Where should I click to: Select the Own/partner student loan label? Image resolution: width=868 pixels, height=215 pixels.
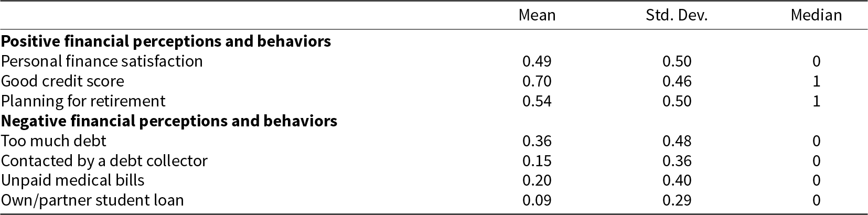coord(93,200)
